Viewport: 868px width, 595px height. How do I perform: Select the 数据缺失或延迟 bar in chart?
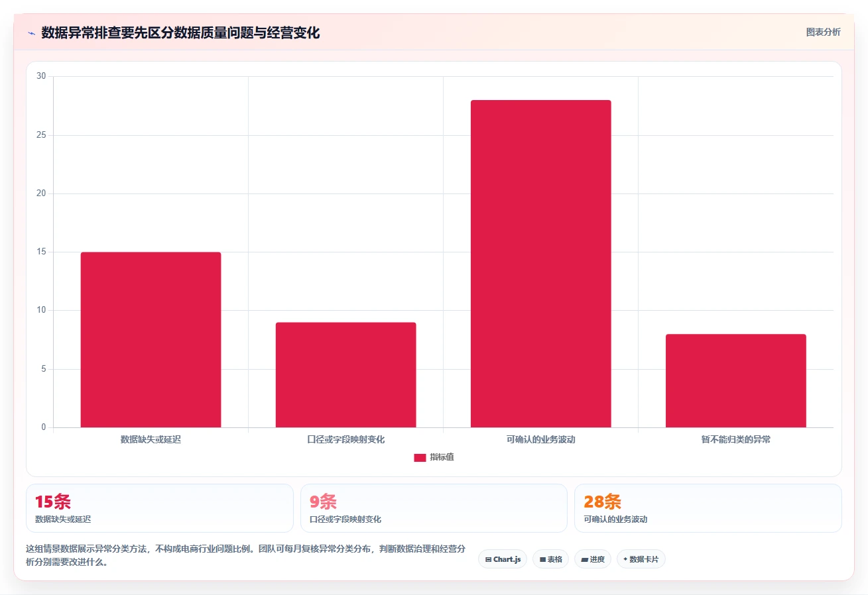[x=151, y=340]
